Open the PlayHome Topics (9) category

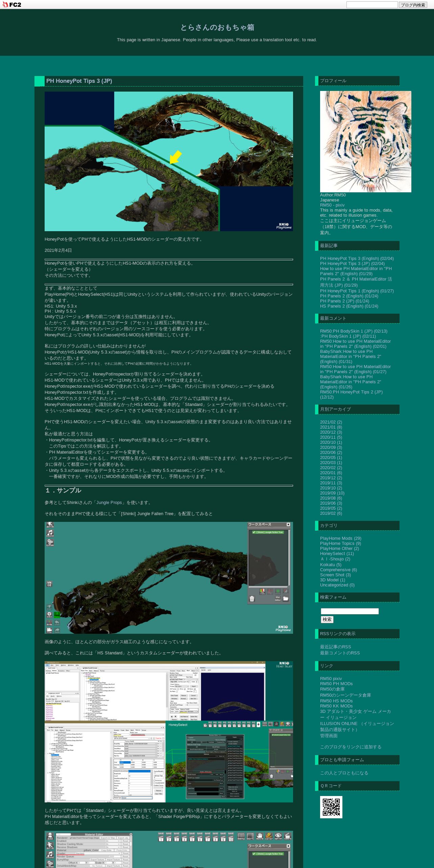coord(340,543)
